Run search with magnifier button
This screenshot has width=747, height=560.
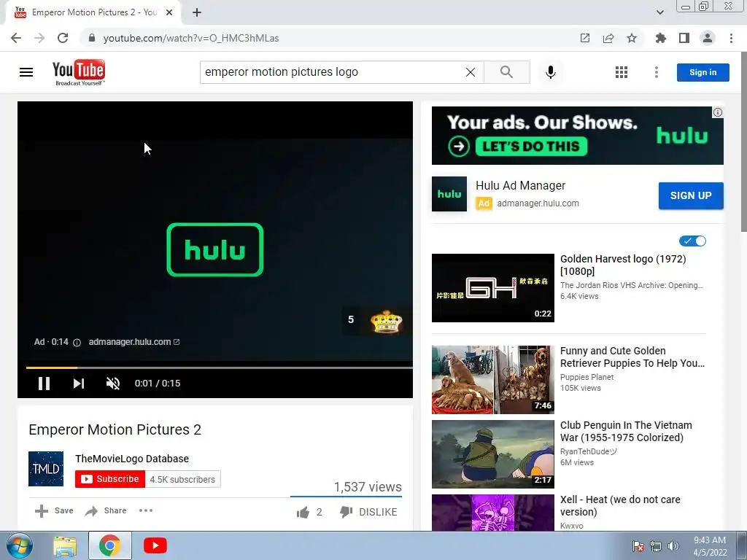[506, 72]
